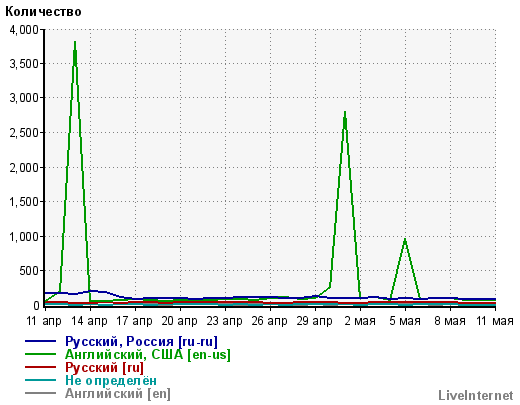Viewport: 520px width, 405px height.
Task: Open the LiveInternet watermark link
Action: (476, 396)
